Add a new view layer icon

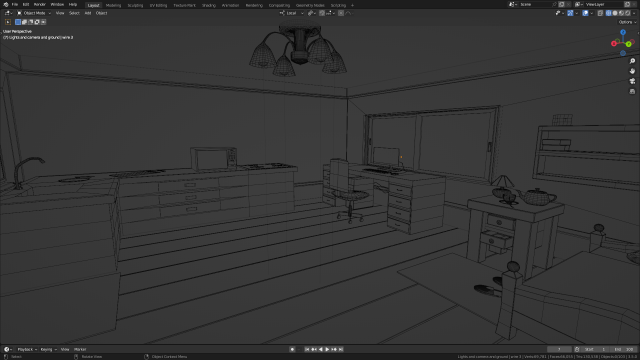point(627,4)
